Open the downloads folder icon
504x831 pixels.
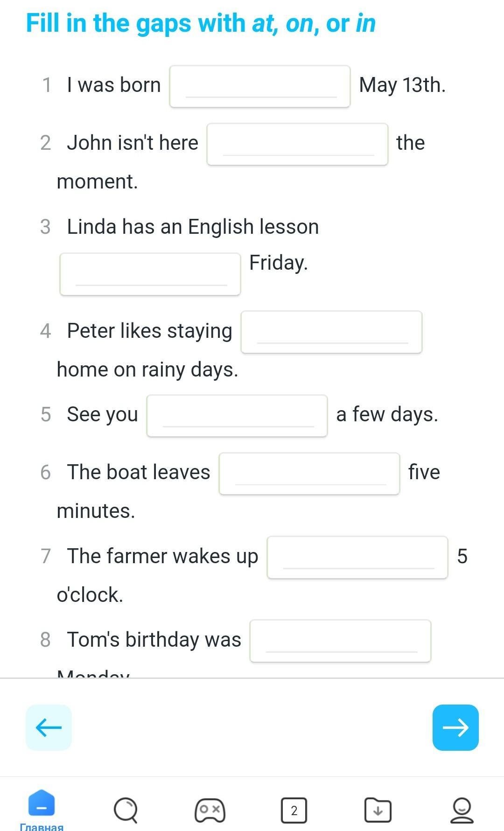(378, 810)
